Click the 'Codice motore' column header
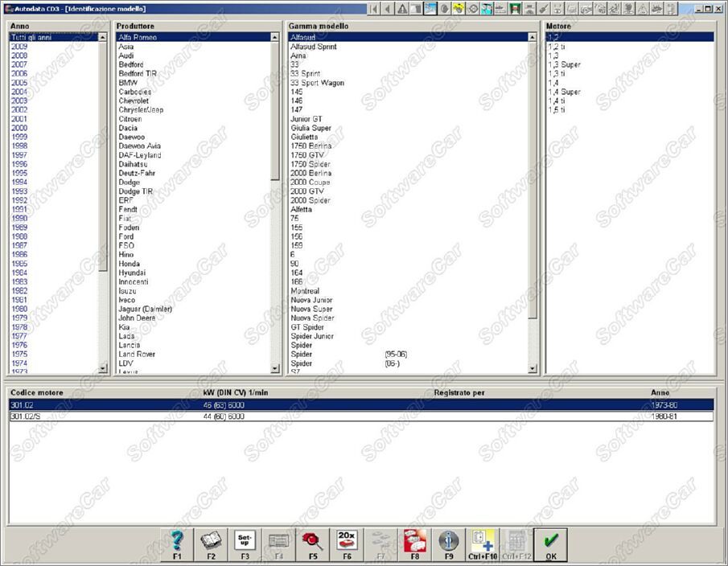Screen dimensions: 728x566 [x=37, y=392]
